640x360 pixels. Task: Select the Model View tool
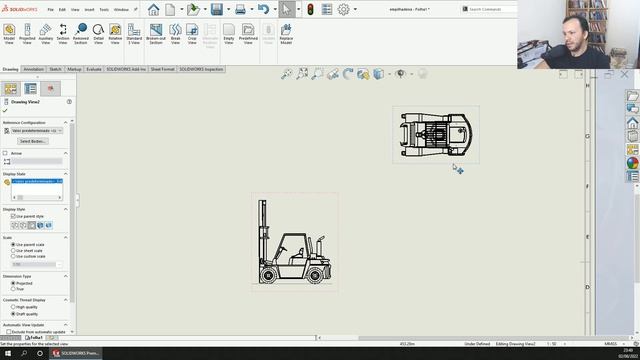(x=9, y=34)
